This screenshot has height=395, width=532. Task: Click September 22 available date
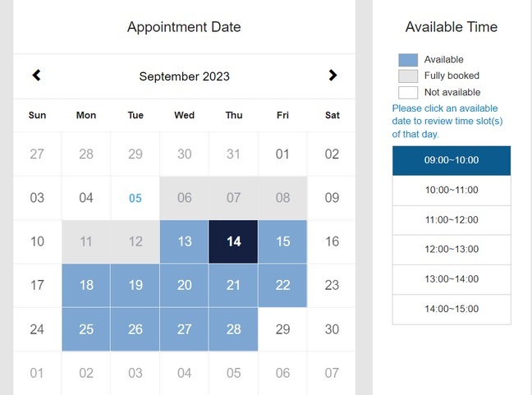coord(283,286)
